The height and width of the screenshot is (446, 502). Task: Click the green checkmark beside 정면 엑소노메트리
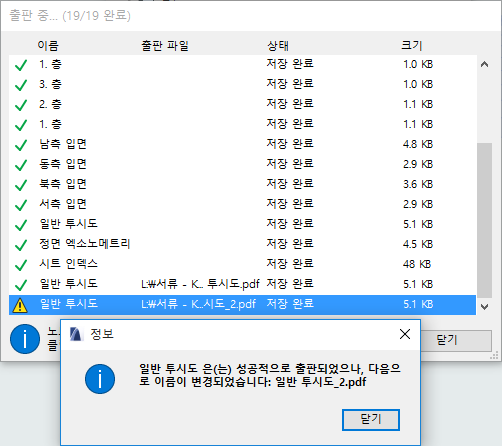click(21, 245)
